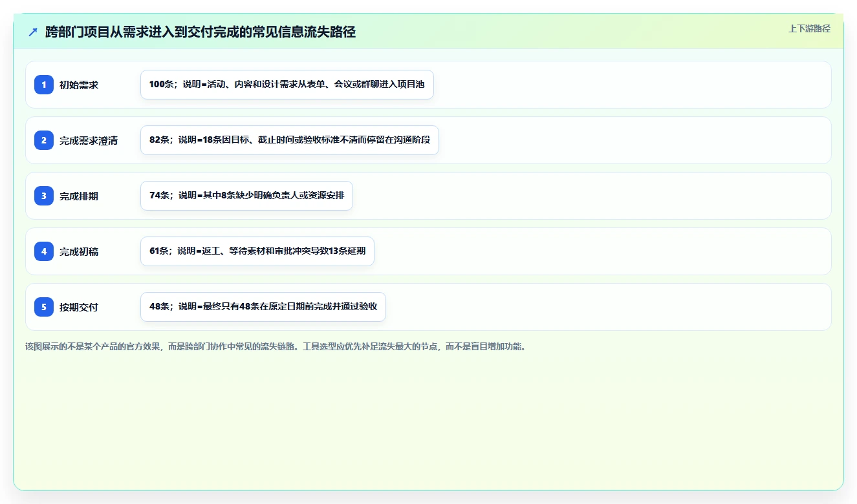Click the step 5 number badge
Viewport: 857px width, 504px height.
44,307
